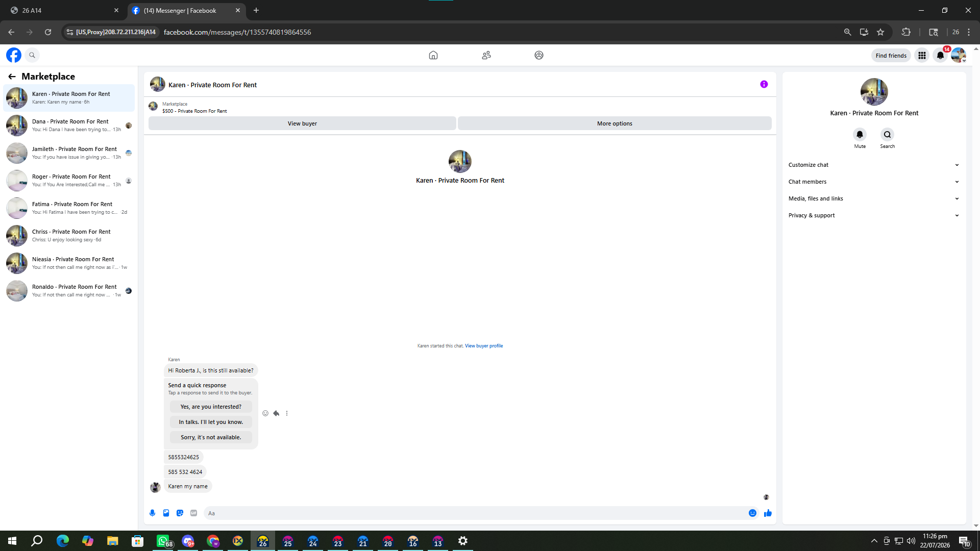Click the browser address bar URL
The height and width of the screenshot is (551, 980).
click(x=237, y=32)
